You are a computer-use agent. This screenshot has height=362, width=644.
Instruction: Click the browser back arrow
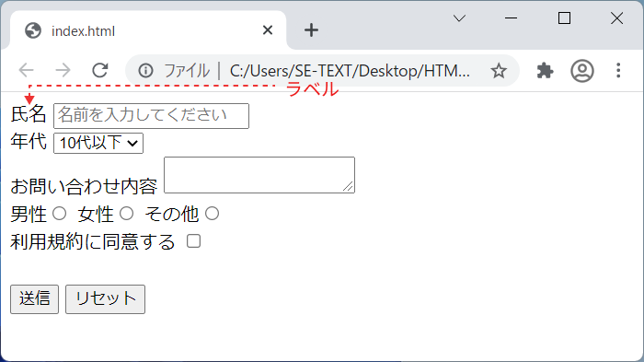click(x=27, y=70)
